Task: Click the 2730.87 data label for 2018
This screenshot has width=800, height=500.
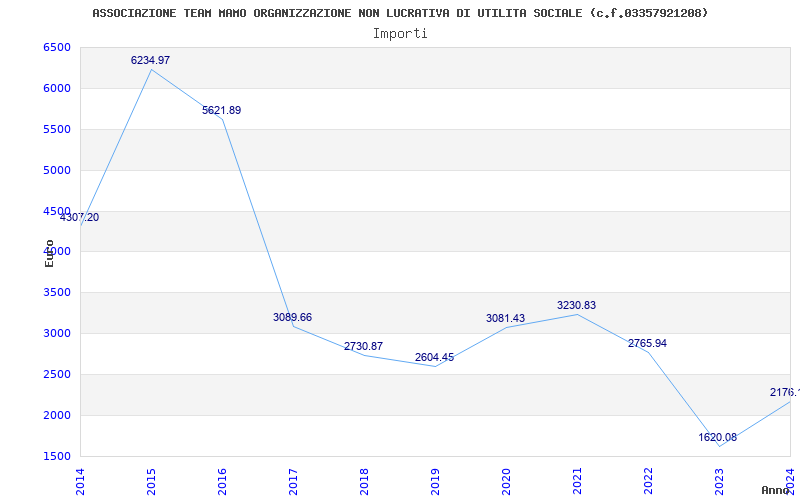Action: [x=363, y=346]
